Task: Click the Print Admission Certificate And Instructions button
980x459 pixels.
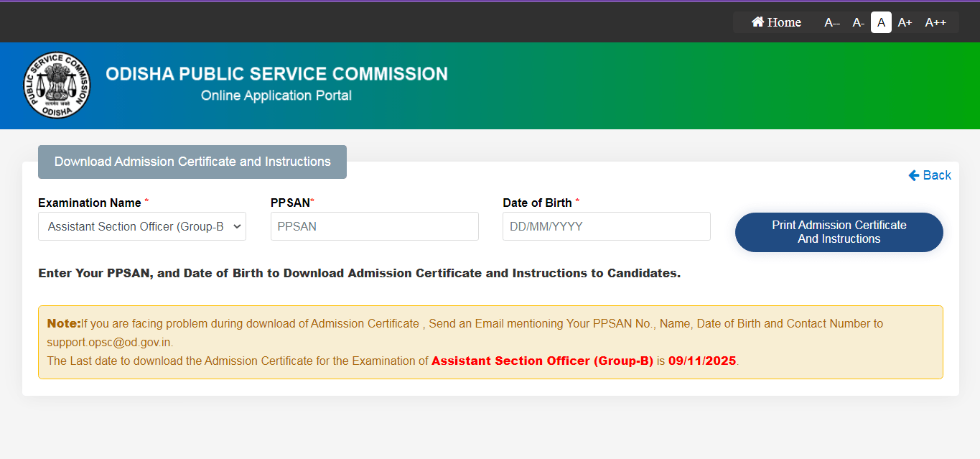Action: tap(839, 232)
